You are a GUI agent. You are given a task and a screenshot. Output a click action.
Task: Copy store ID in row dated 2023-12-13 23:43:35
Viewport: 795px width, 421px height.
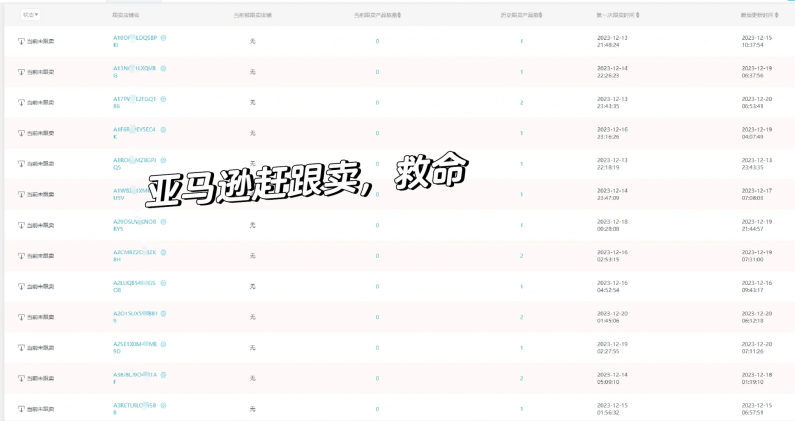pos(163,99)
